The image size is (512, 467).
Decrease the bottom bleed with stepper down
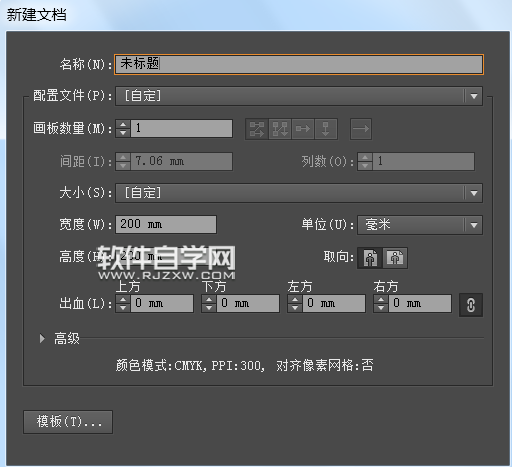pyautogui.click(x=209, y=308)
